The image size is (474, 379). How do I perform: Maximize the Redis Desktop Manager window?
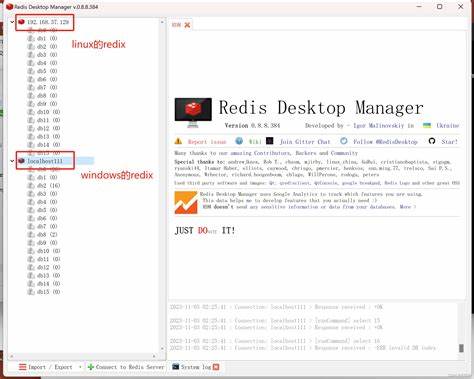pos(440,6)
